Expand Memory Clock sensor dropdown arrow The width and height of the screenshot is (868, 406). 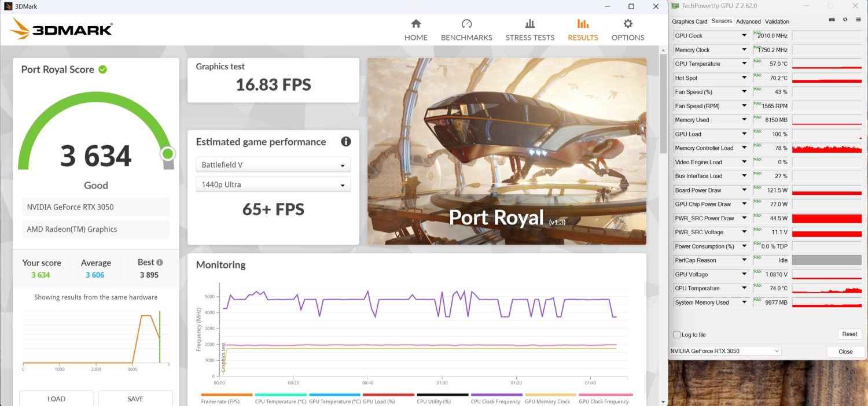pyautogui.click(x=744, y=50)
